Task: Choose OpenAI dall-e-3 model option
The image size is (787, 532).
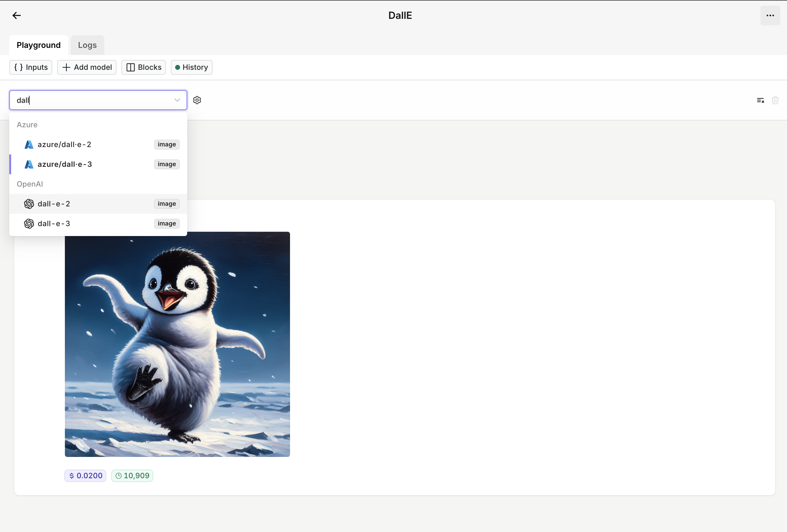Action: tap(54, 223)
